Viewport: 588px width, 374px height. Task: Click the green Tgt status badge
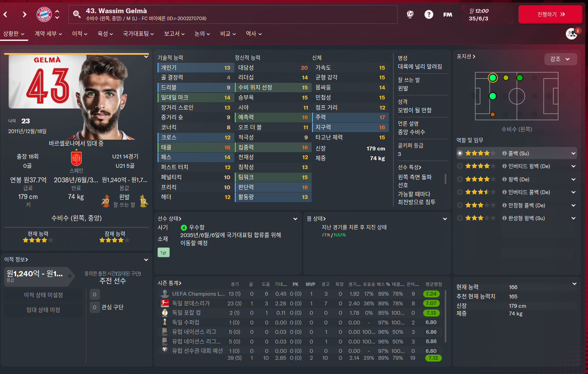point(163,253)
